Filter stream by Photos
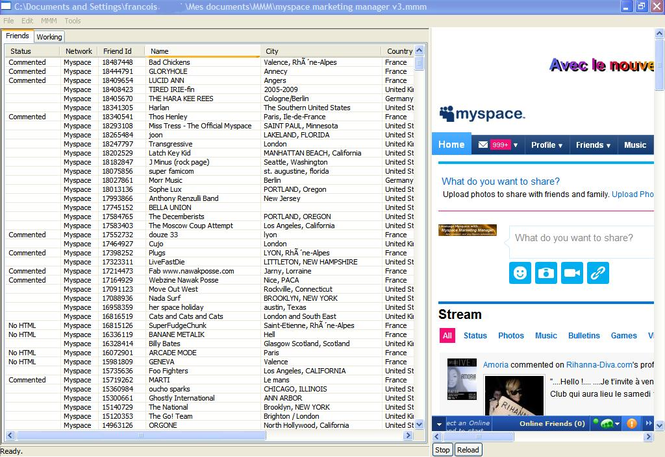Viewport: 665px width, 457px height. (511, 335)
